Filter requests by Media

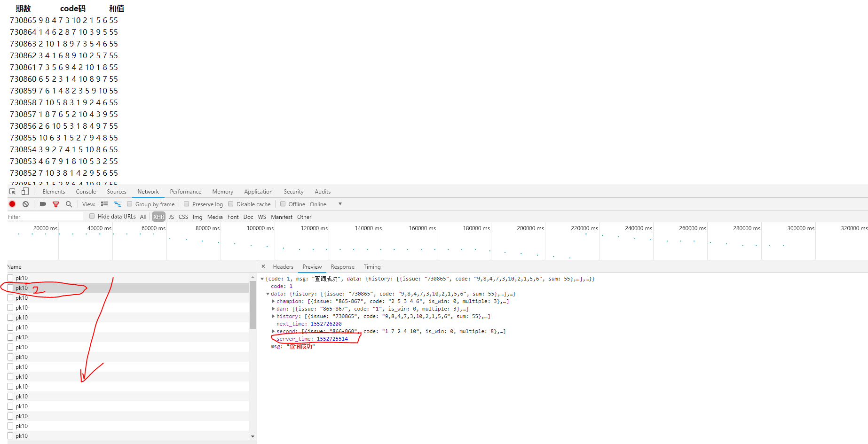[215, 217]
